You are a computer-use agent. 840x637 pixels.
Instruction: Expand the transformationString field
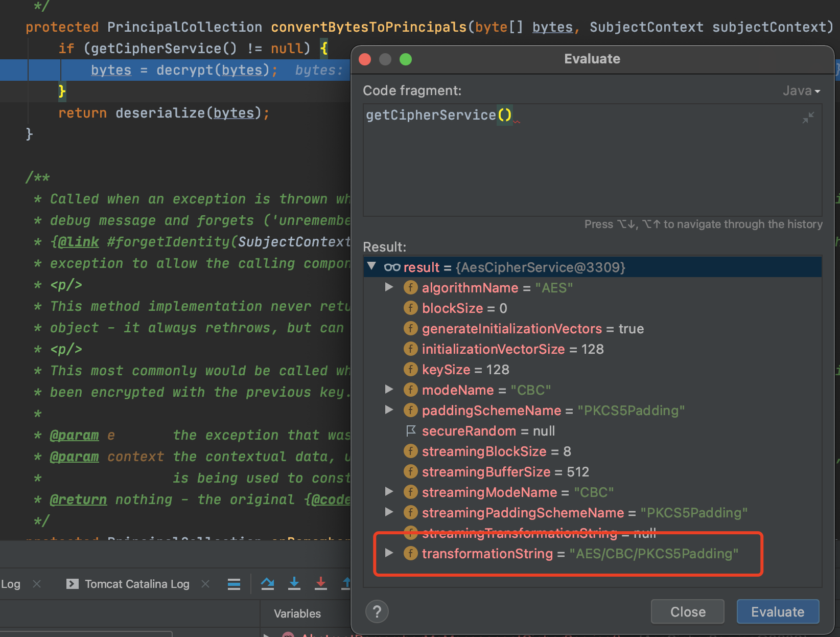(x=389, y=553)
